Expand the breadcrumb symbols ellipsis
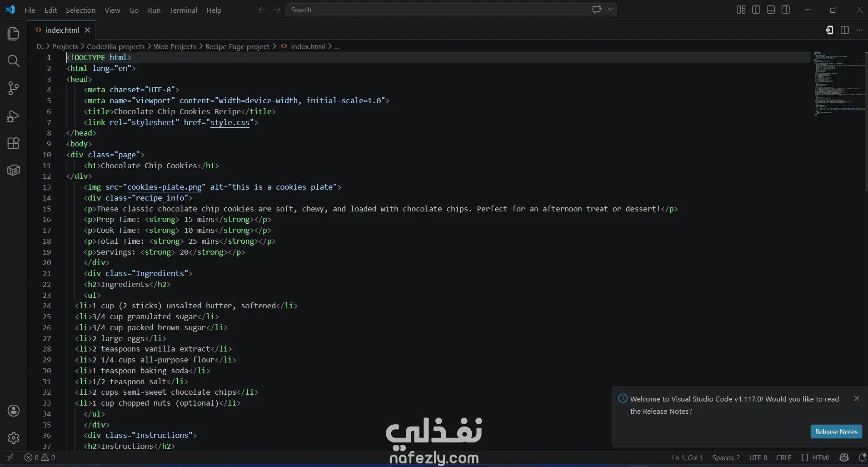This screenshot has height=467, width=868. pyautogui.click(x=337, y=46)
